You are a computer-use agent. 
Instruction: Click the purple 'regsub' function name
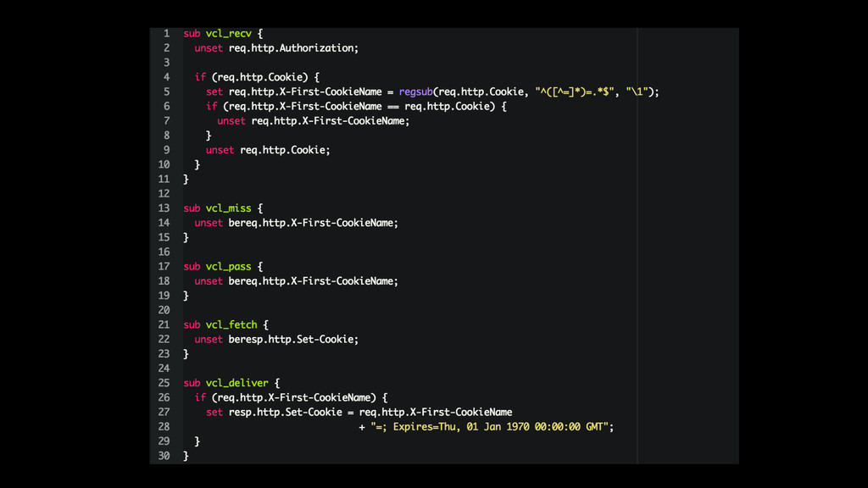tap(415, 91)
